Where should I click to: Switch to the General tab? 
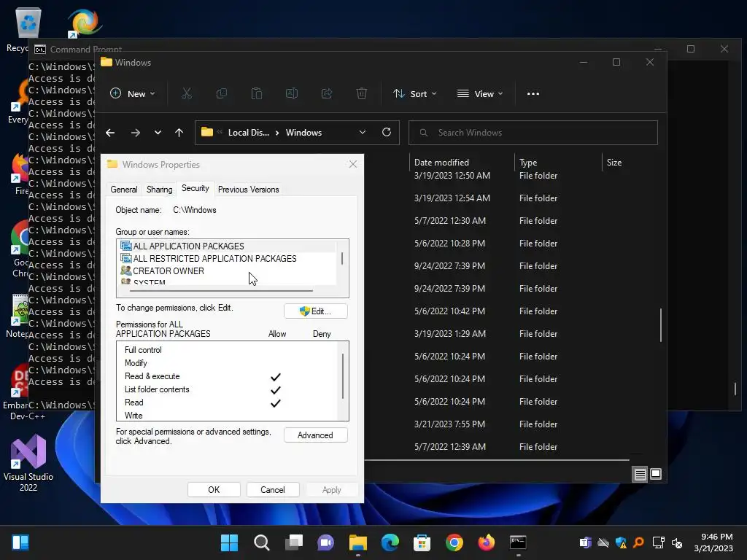coord(124,190)
